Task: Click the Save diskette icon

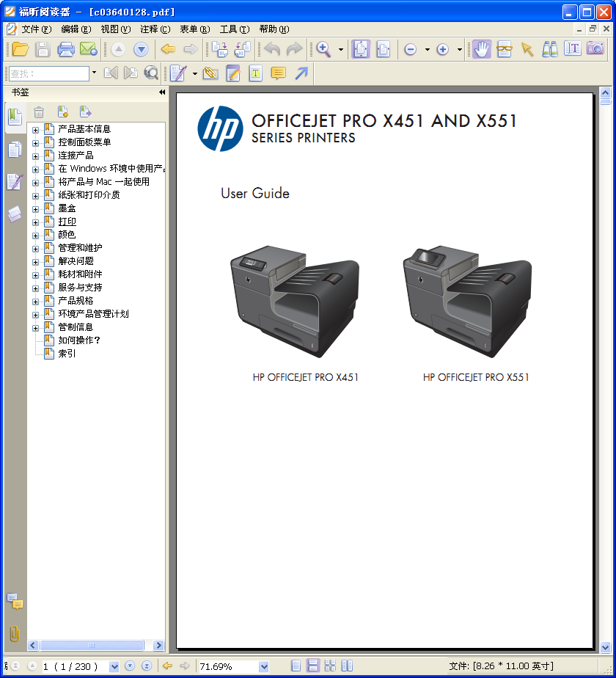Action: pyautogui.click(x=43, y=49)
